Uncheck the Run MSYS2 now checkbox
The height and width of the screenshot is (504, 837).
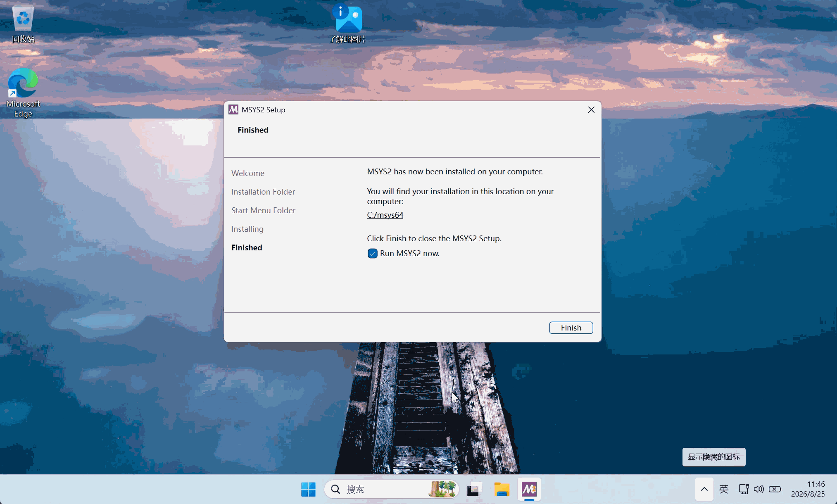(x=372, y=254)
